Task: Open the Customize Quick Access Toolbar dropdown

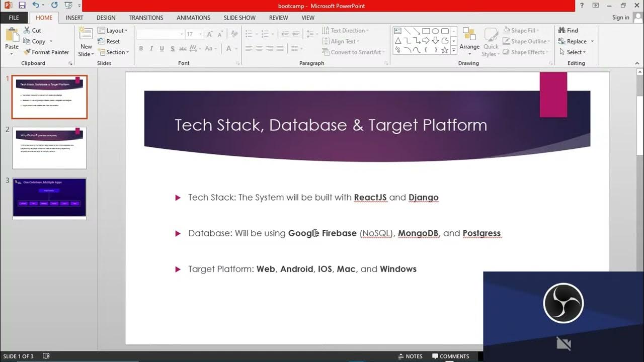Action: point(80,6)
